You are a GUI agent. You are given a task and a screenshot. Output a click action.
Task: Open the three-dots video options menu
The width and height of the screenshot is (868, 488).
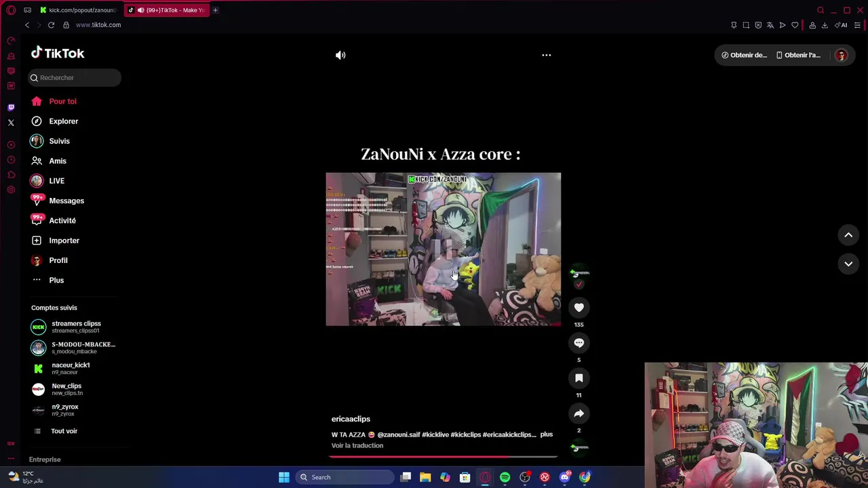pyautogui.click(x=547, y=55)
